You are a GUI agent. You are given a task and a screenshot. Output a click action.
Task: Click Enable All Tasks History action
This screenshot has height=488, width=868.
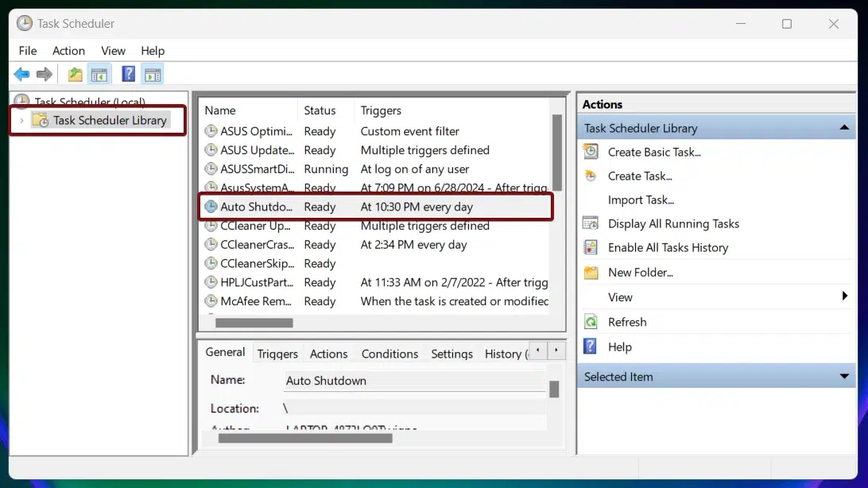668,248
